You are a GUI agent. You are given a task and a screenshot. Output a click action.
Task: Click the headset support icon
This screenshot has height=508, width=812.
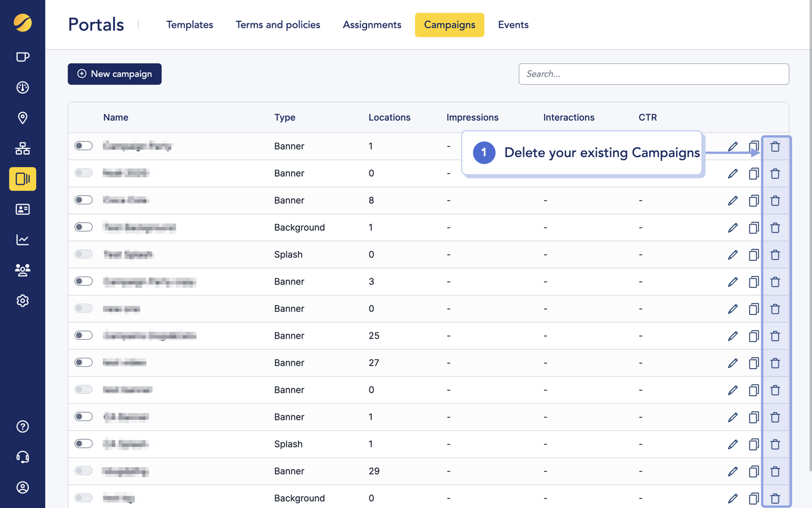23,457
